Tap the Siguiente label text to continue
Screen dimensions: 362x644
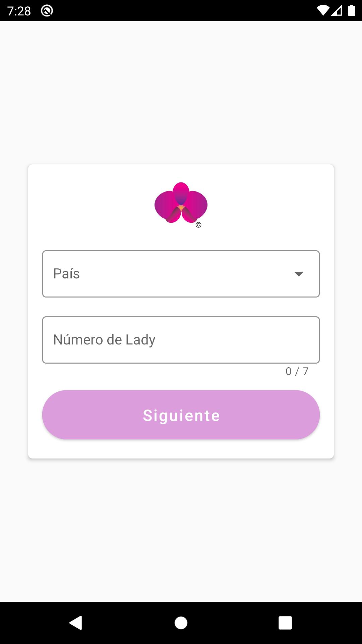pyautogui.click(x=181, y=416)
